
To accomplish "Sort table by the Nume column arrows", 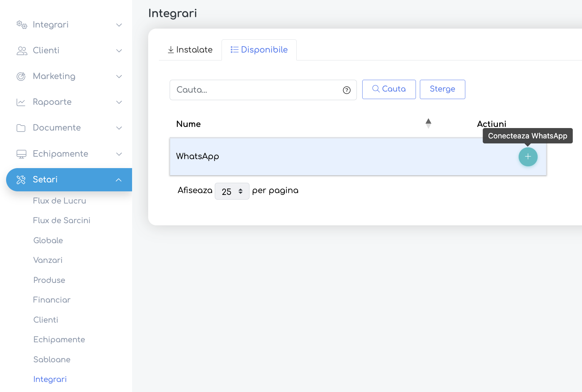I will coord(428,123).
